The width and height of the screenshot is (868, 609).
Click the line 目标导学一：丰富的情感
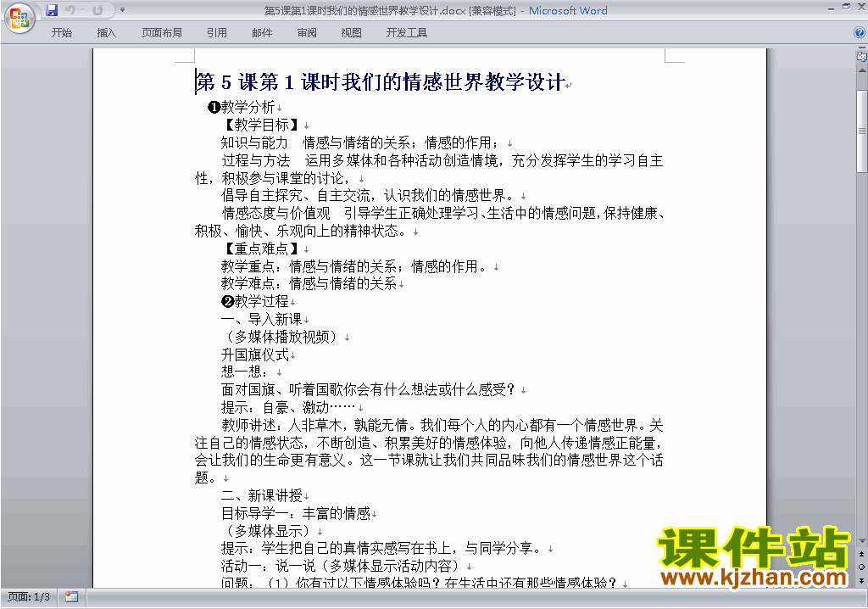click(x=296, y=513)
